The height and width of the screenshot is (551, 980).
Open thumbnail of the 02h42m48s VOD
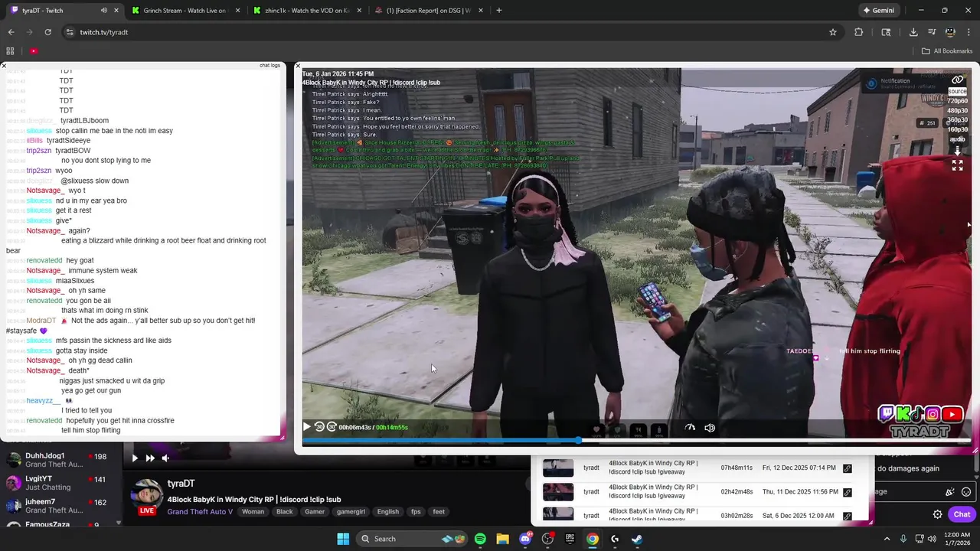(x=558, y=492)
